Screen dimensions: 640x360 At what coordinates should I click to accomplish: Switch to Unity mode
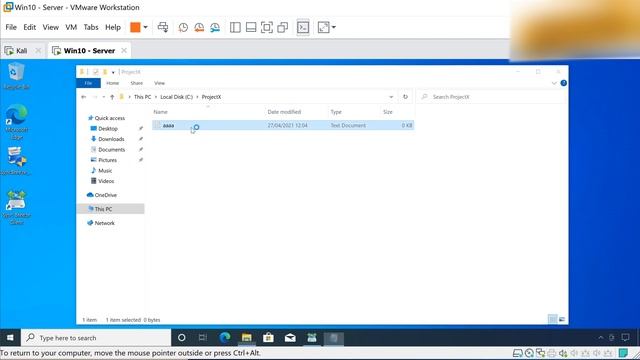tap(282, 27)
